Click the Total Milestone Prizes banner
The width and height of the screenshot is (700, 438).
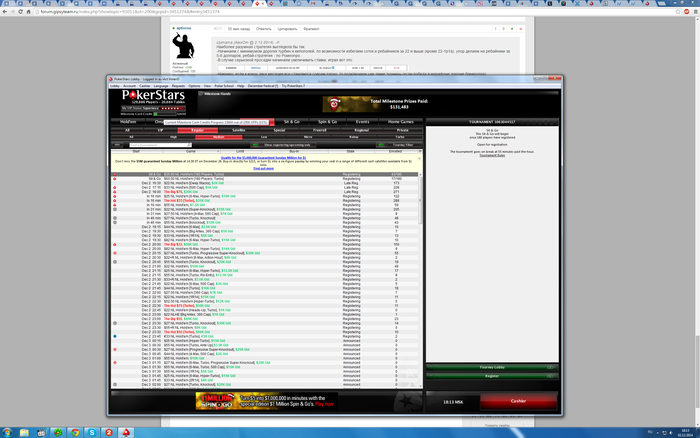coord(376,104)
